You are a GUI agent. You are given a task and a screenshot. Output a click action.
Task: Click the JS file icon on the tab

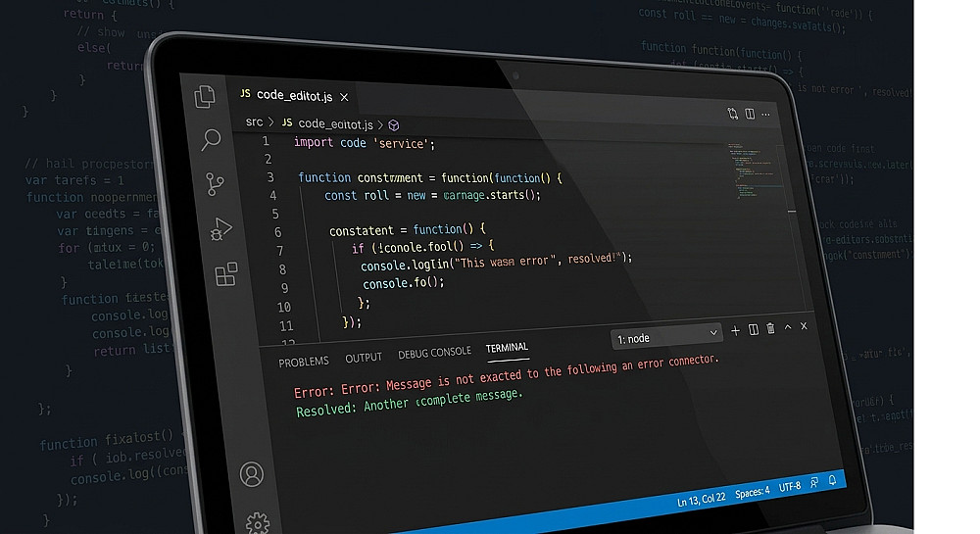(246, 94)
